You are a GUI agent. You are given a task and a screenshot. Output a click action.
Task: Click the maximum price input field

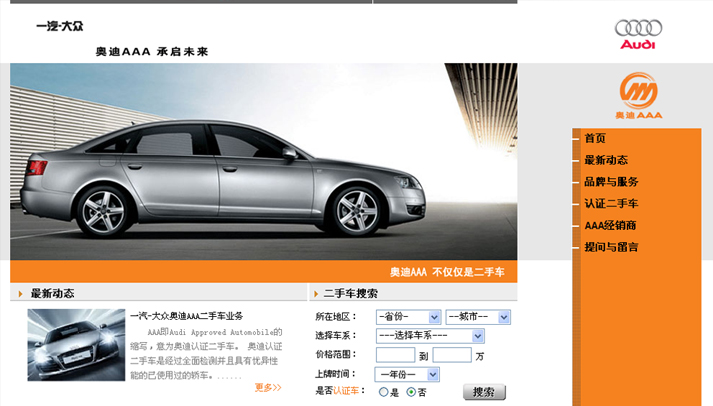(x=452, y=355)
